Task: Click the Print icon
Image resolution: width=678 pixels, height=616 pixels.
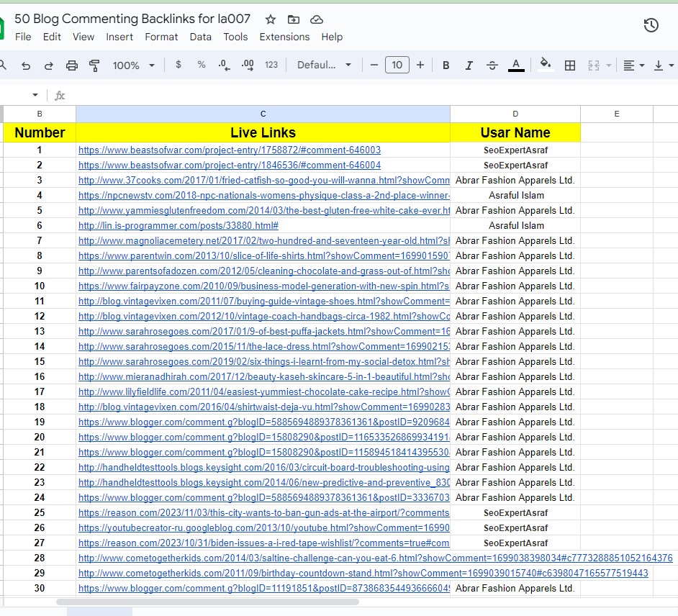Action: (72, 65)
